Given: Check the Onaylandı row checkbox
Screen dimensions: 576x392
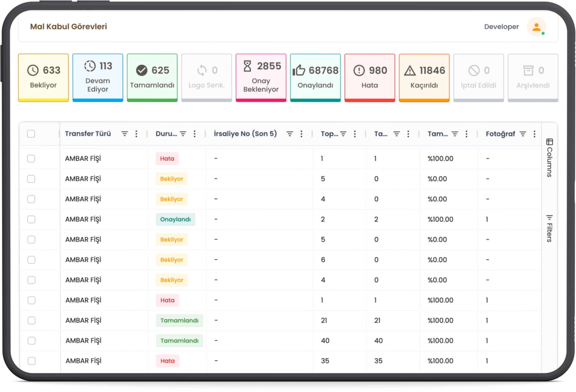Looking at the screenshot, I should (31, 219).
